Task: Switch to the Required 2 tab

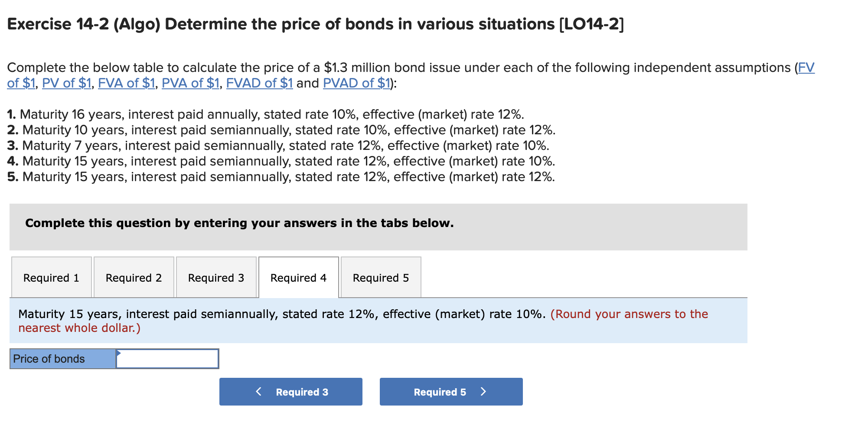Action: [134, 277]
